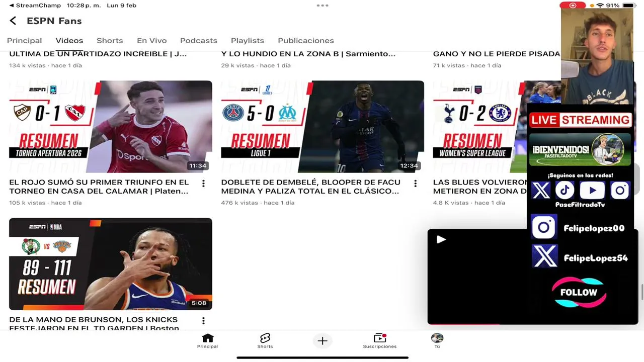Image resolution: width=644 pixels, height=362 pixels.
Task: Open Suscripciones in bottom bar
Action: 380,341
